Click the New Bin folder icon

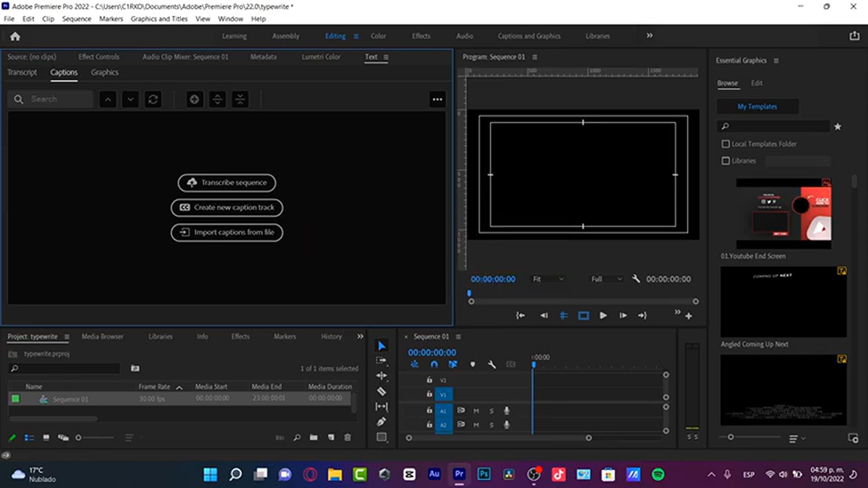click(x=313, y=437)
